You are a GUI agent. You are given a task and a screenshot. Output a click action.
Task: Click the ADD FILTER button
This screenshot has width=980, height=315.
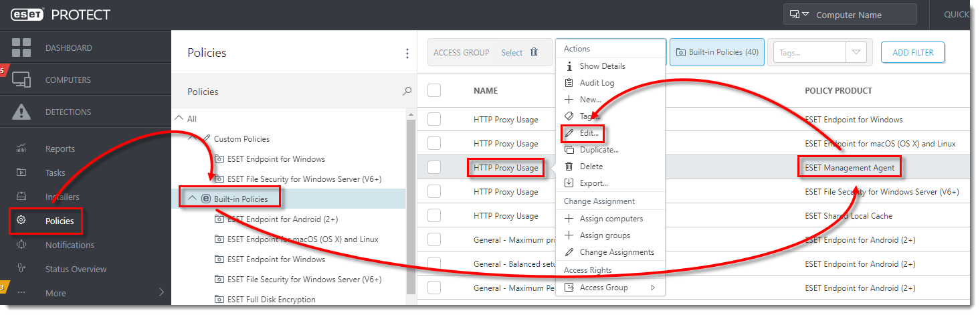(x=912, y=52)
